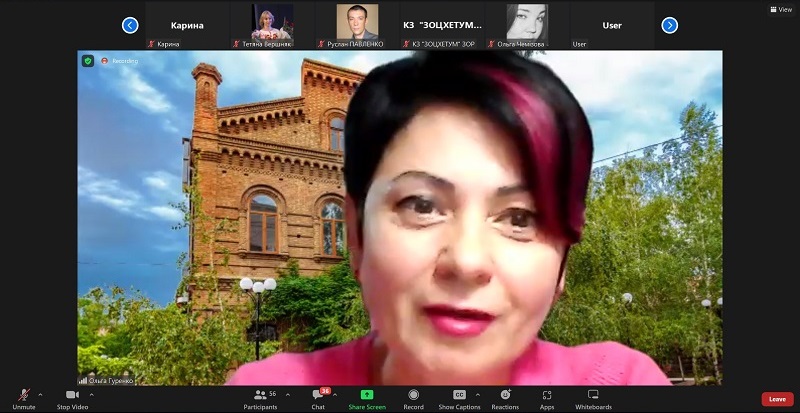Unmute the microphone
Image resolution: width=800 pixels, height=413 pixels.
pos(24,399)
